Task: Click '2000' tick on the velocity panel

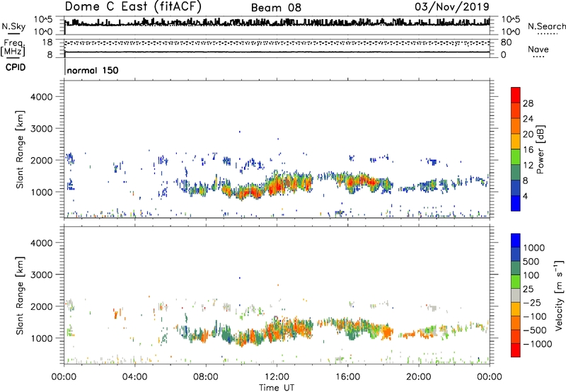Action: tap(42, 306)
